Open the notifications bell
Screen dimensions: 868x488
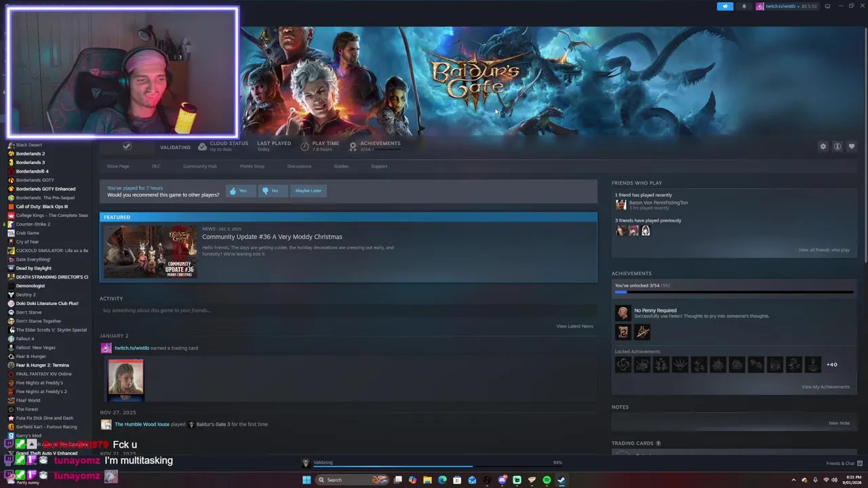tap(744, 6)
